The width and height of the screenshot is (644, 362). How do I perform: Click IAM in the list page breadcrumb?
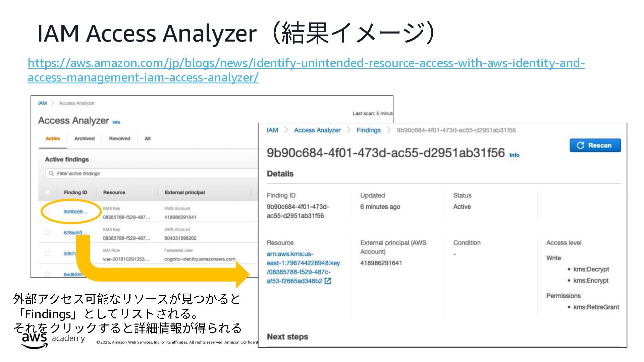[x=43, y=103]
